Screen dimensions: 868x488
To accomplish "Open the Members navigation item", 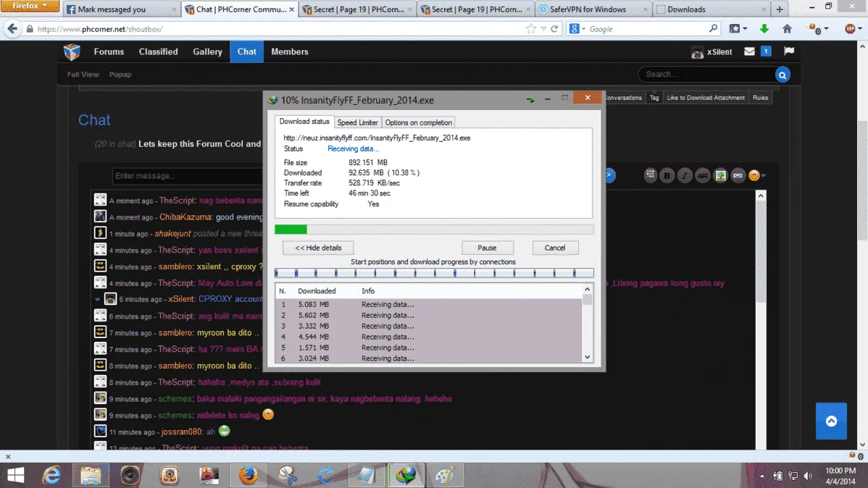I will click(x=290, y=51).
